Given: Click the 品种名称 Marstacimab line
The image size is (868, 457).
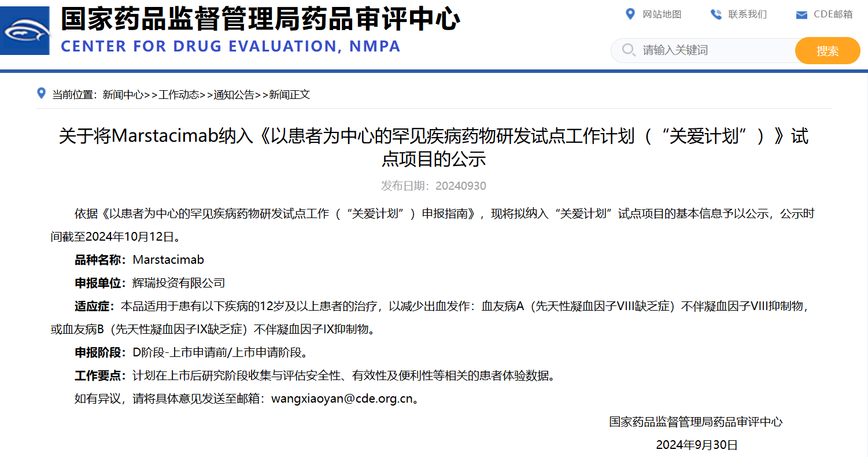Looking at the screenshot, I should pyautogui.click(x=139, y=260).
